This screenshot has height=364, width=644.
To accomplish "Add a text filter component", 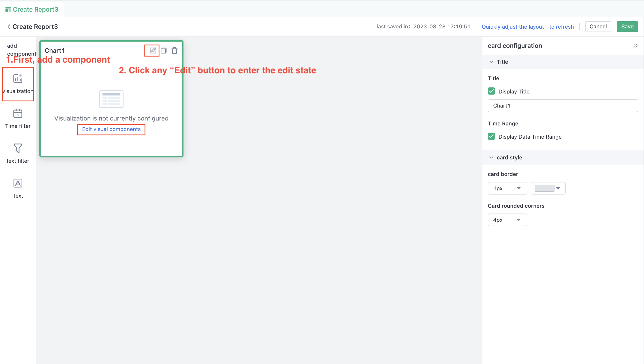I will click(17, 152).
